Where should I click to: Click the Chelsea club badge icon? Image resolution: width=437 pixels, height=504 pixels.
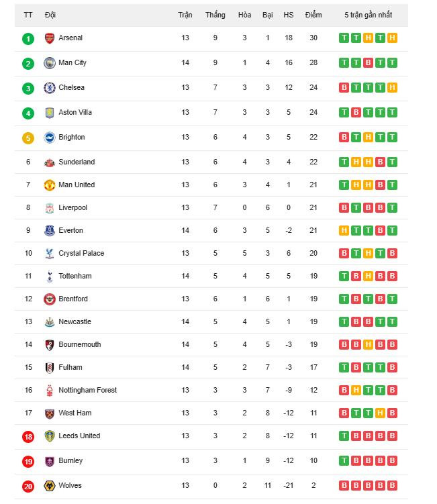pyautogui.click(x=49, y=88)
